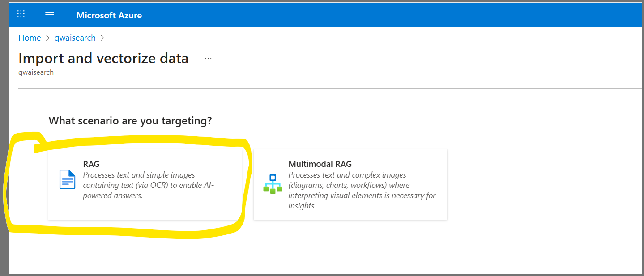
Task: Click the chevron after qwaisearch breadcrumb
Action: [102, 38]
